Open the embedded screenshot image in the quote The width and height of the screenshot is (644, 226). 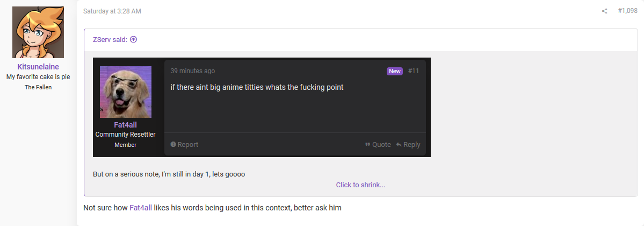tap(262, 107)
